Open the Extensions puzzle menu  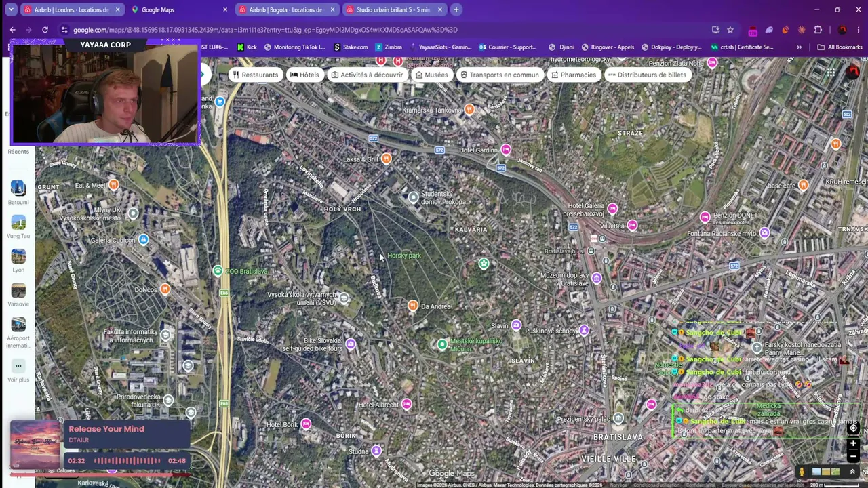pos(818,30)
